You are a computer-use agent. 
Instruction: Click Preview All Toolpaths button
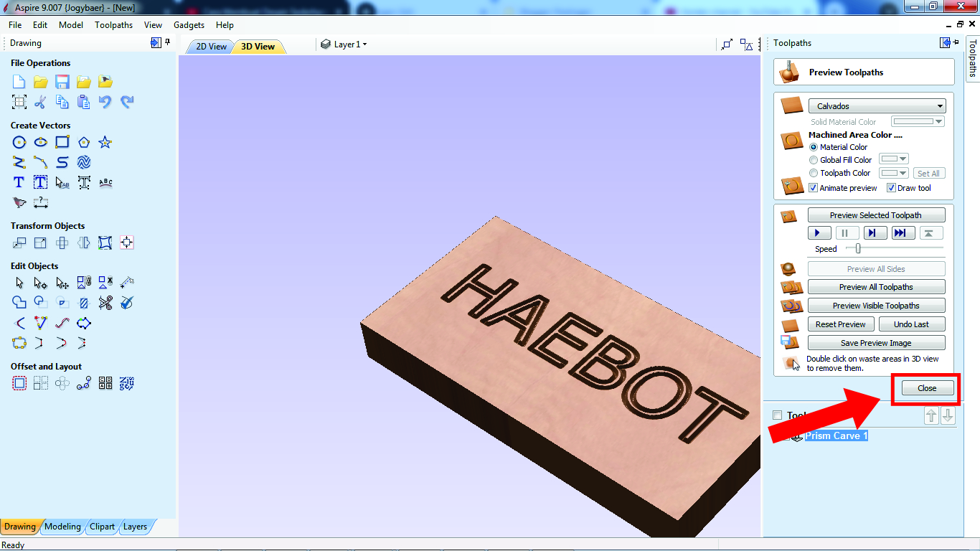tap(876, 287)
